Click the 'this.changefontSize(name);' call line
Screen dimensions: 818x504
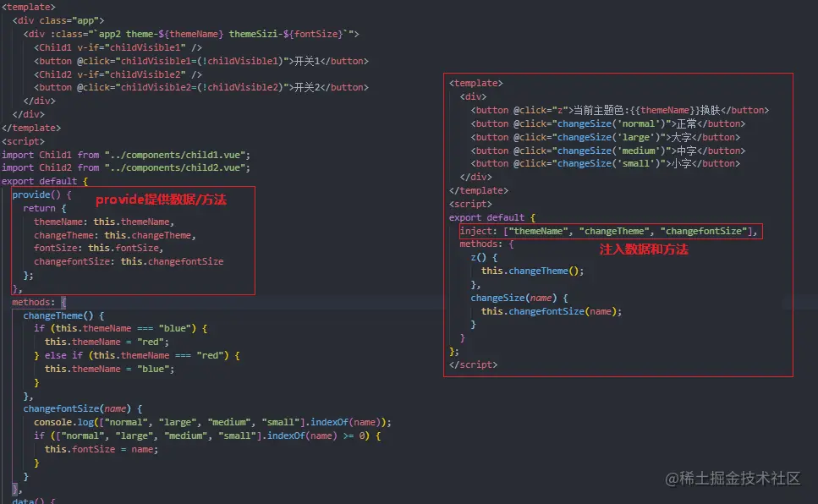tap(552, 311)
